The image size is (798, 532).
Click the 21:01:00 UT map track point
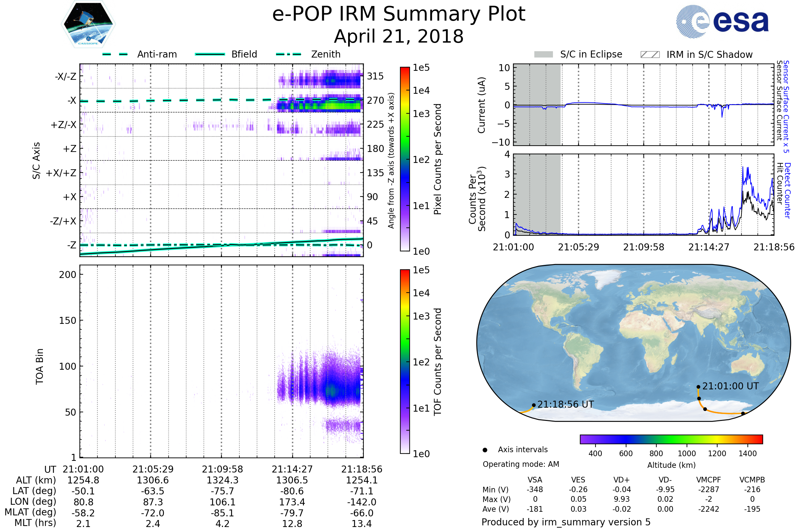click(698, 387)
